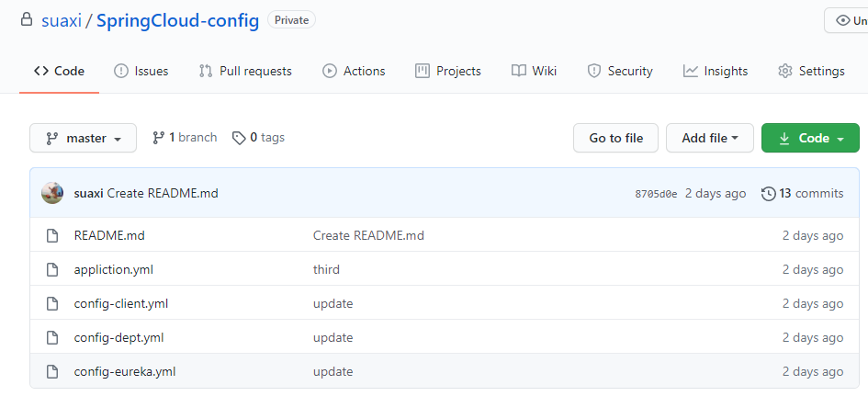Screen dimensions: 868x396
Task: Expand the master branch dropdown
Action: tap(83, 138)
